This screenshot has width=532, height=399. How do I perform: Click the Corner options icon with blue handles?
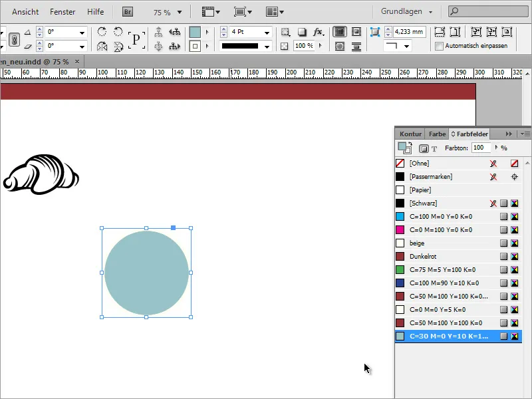(375, 32)
